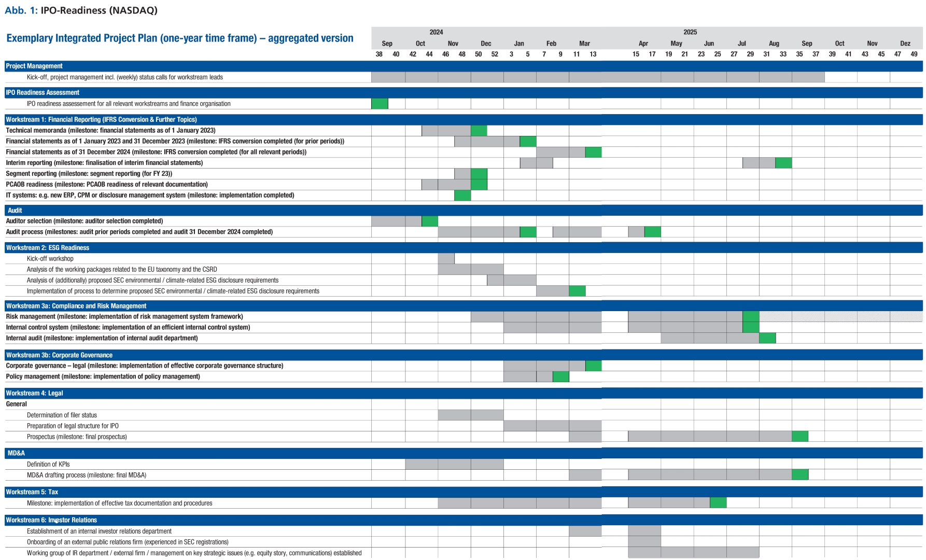Select the Internal control system row label
Viewport: 926px width, 560px height.
[x=128, y=328]
